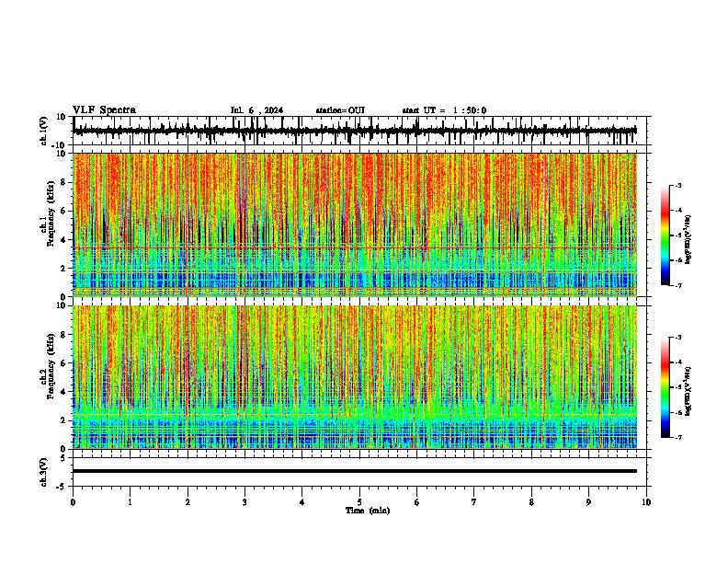Click time axis tick label "8"
The image size is (728, 563).
[x=531, y=502]
